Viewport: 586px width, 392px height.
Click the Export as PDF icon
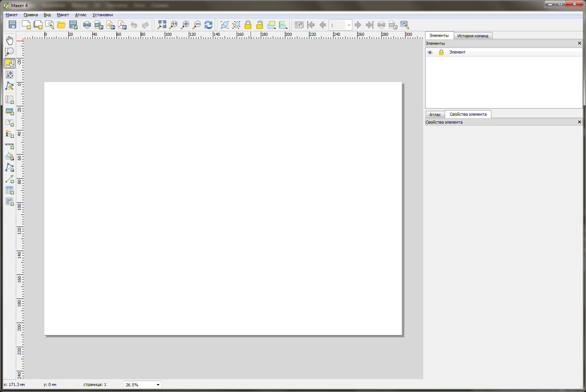tap(122, 25)
